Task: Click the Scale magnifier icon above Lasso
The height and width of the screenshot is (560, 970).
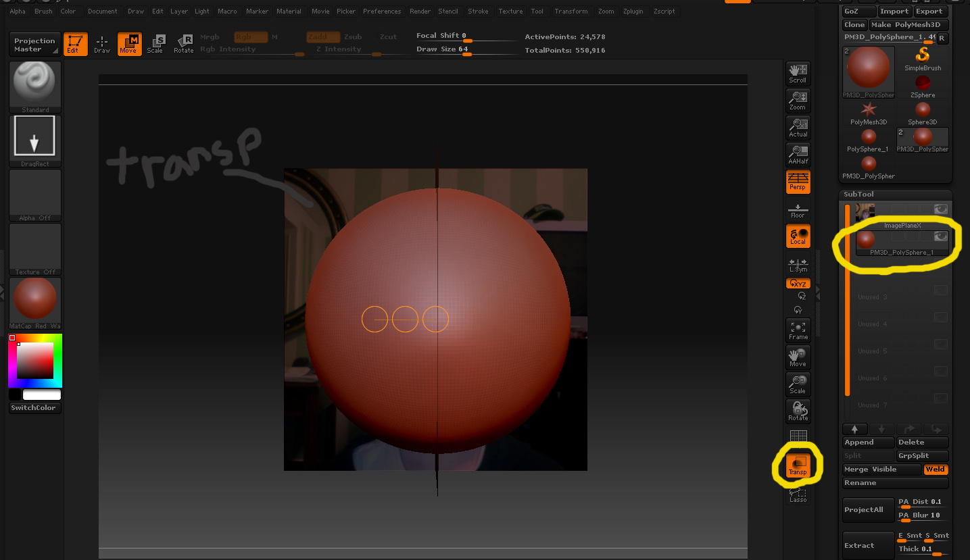Action: tap(798, 384)
